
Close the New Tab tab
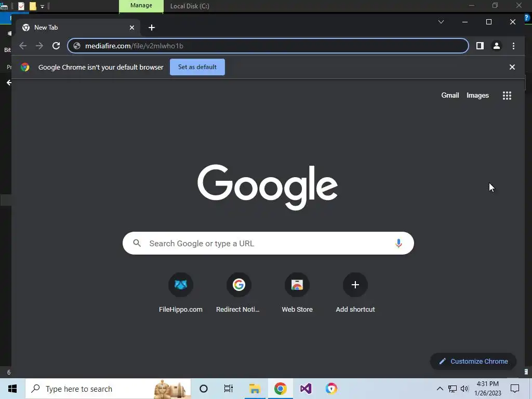[132, 28]
